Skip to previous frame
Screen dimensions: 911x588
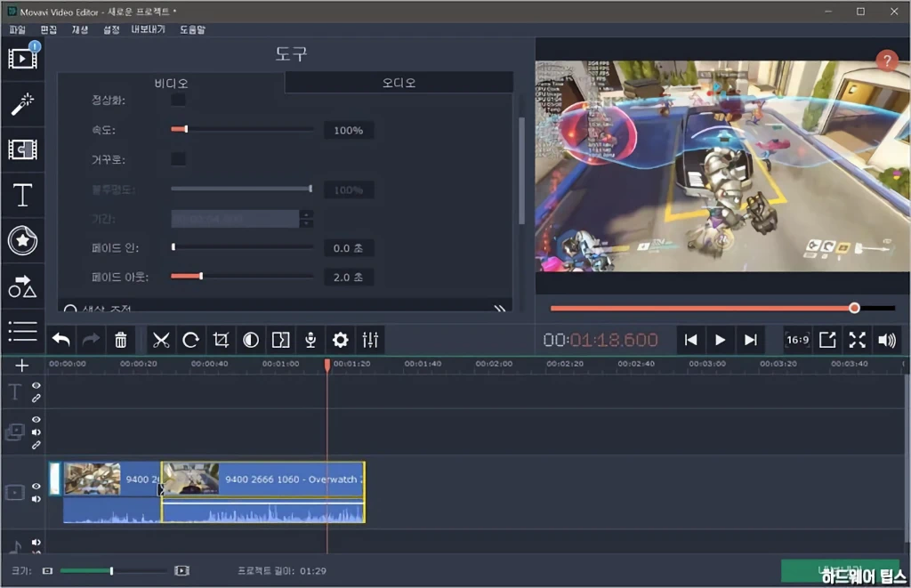pos(690,340)
